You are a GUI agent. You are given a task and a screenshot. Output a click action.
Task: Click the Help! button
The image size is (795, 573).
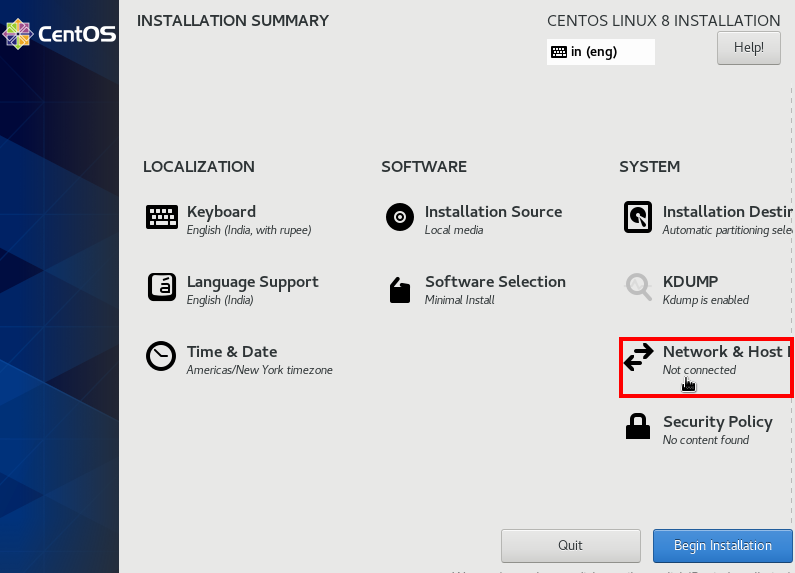[749, 48]
